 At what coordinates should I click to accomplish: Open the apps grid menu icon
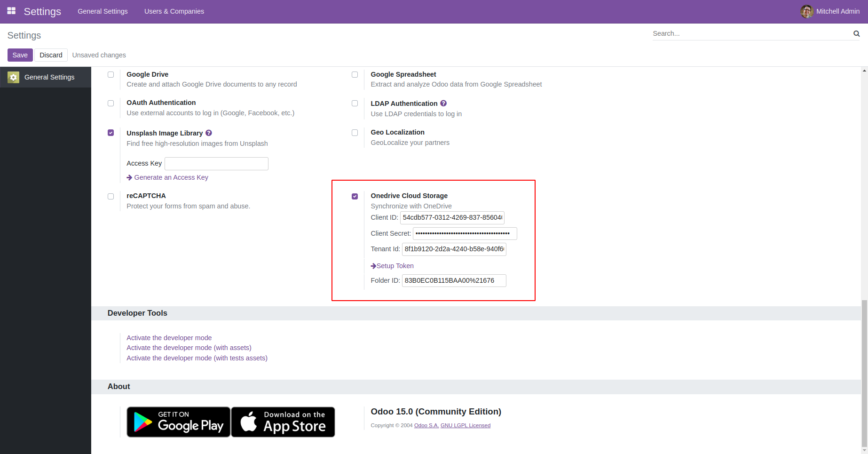11,11
